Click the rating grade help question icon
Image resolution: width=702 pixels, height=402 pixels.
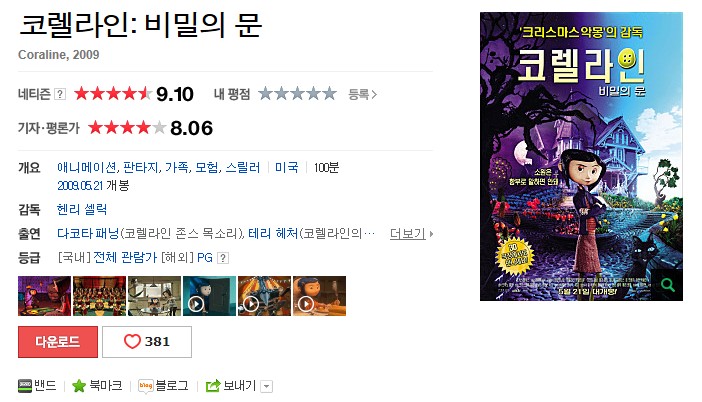tap(223, 258)
